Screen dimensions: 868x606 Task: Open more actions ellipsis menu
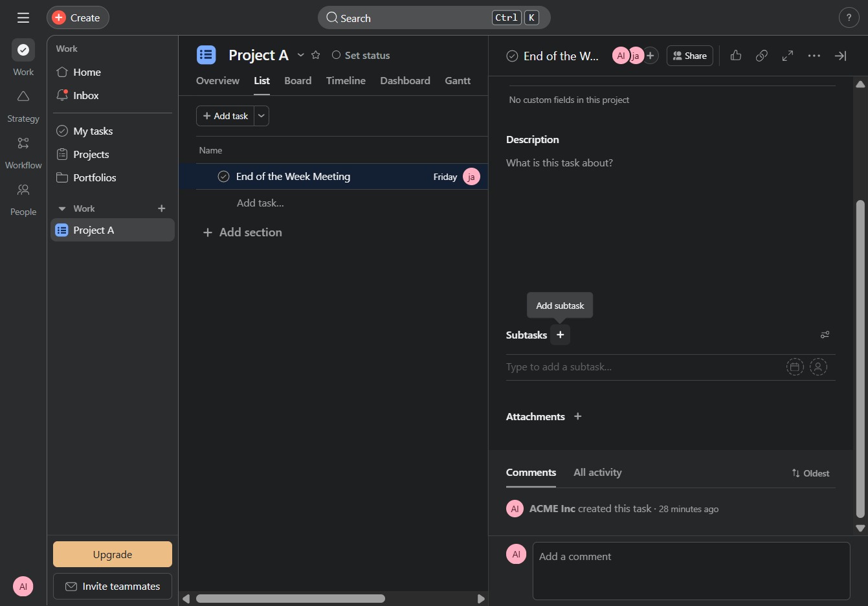[x=814, y=56]
